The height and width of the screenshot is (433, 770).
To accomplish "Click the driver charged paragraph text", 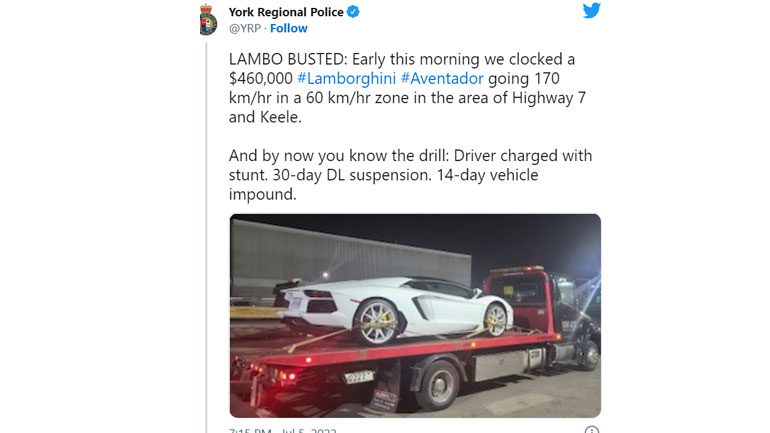I will click(x=410, y=175).
